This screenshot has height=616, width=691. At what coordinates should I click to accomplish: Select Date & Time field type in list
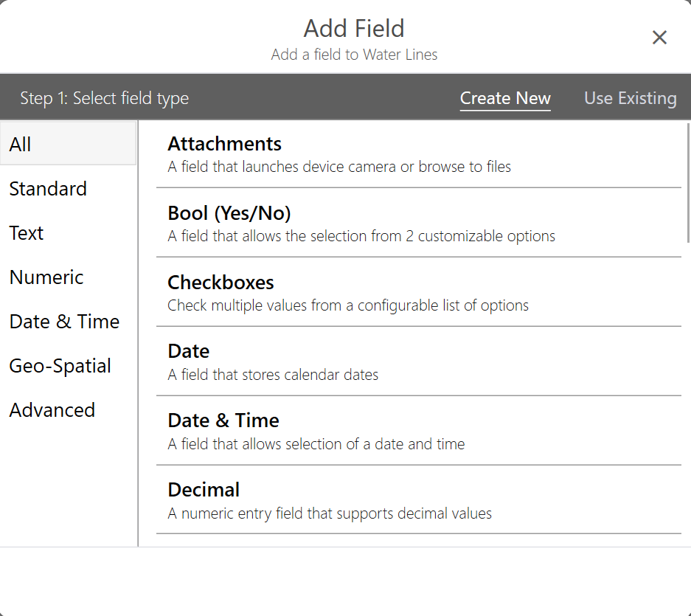pyautogui.click(x=418, y=431)
